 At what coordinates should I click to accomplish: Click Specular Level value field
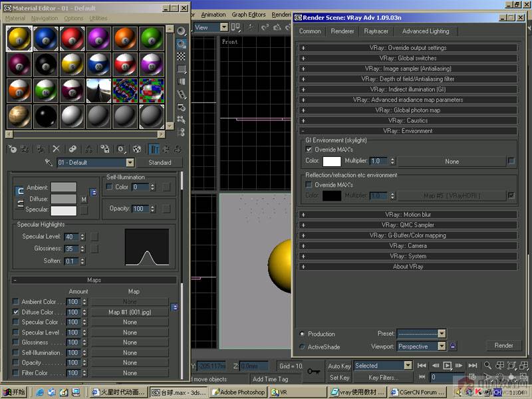click(72, 237)
